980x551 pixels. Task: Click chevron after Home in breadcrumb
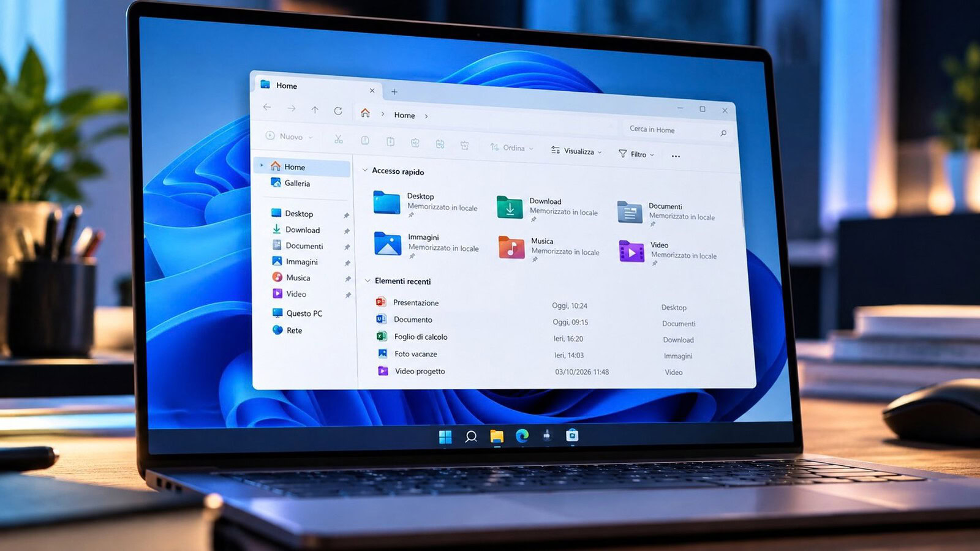tap(426, 116)
